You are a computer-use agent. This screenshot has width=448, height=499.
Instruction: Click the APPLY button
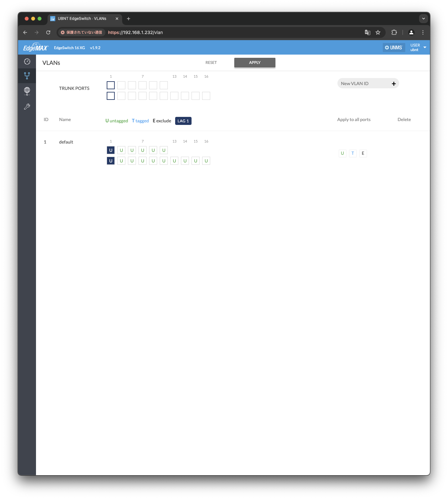click(x=255, y=63)
